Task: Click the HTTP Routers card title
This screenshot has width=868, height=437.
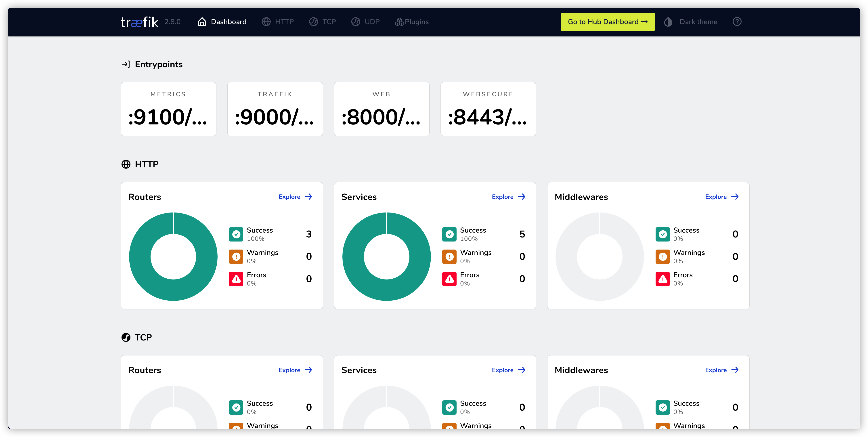Action: tap(145, 197)
